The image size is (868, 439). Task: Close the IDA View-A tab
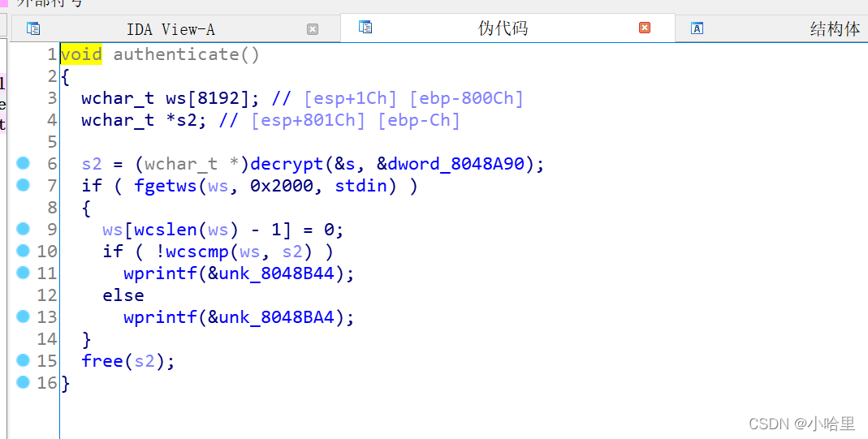313,28
